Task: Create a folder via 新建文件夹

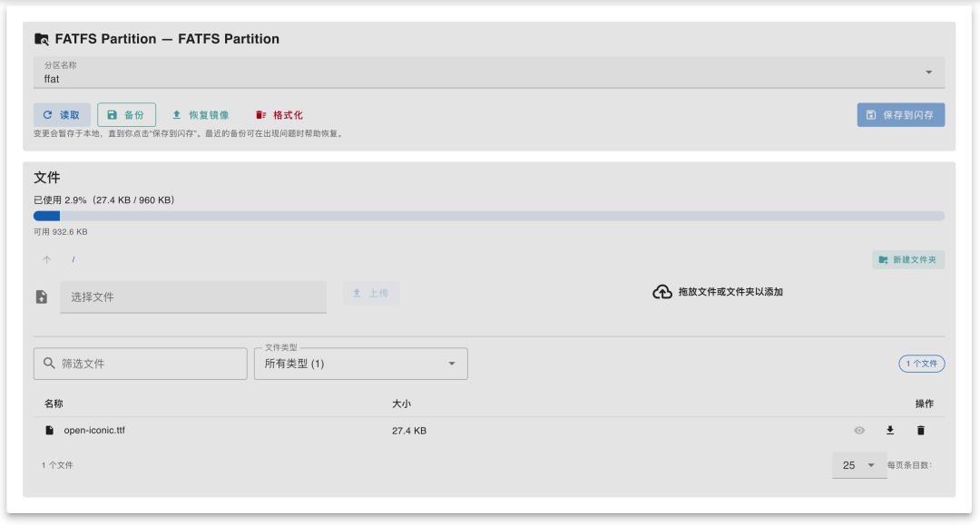Action: click(x=908, y=259)
